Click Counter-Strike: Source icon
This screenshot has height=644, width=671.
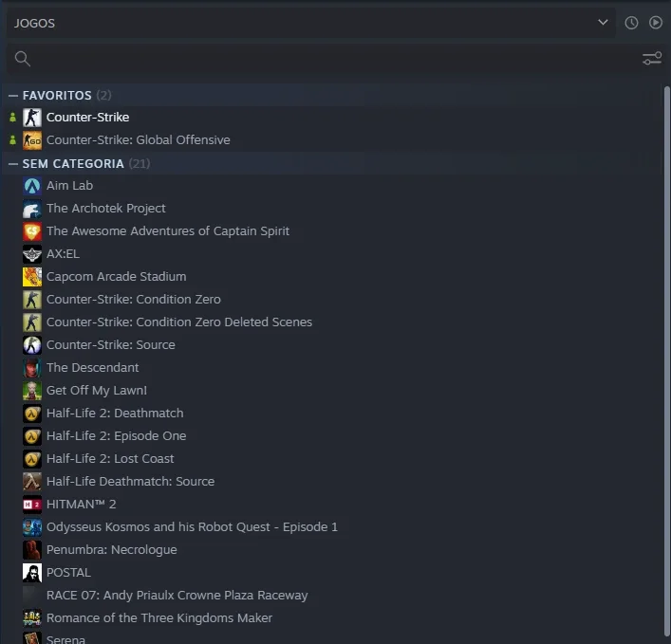(x=32, y=345)
